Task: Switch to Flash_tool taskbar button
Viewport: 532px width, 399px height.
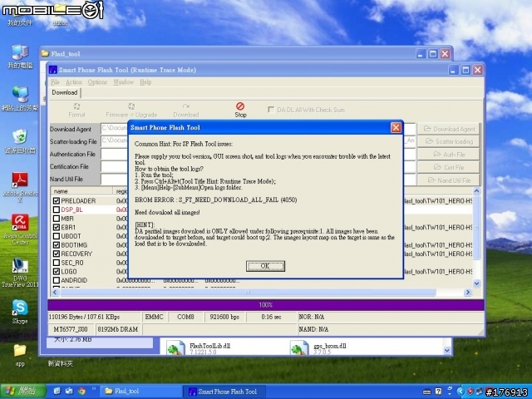Action: (x=141, y=392)
